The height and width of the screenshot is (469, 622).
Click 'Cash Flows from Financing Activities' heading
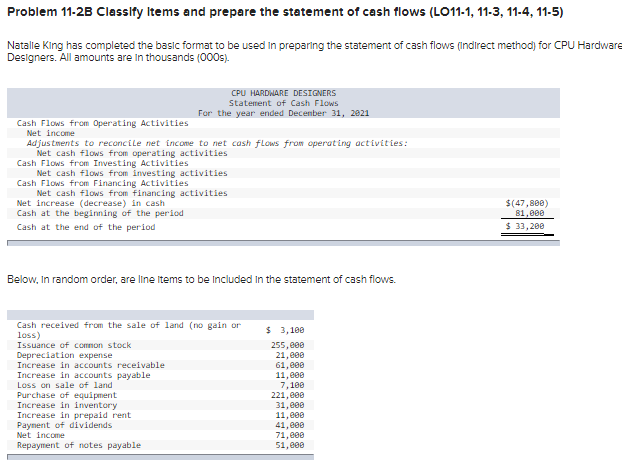(x=102, y=183)
